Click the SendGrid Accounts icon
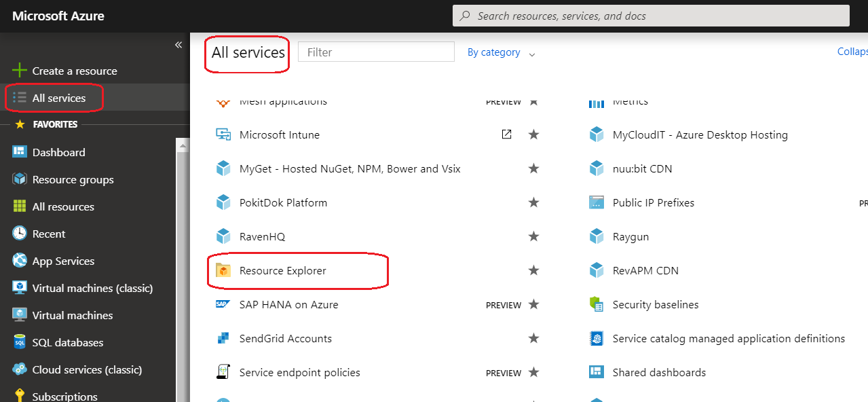This screenshot has width=868, height=402. (x=223, y=339)
